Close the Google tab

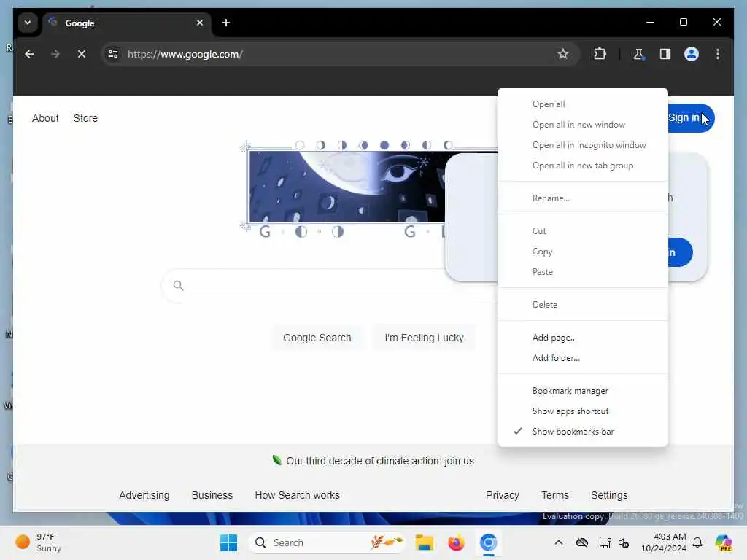200,23
